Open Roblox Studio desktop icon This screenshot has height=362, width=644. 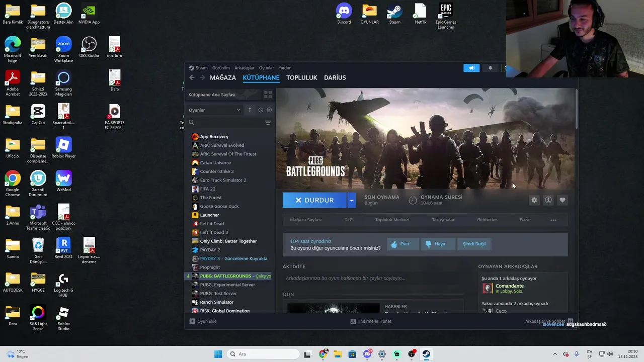tap(63, 318)
